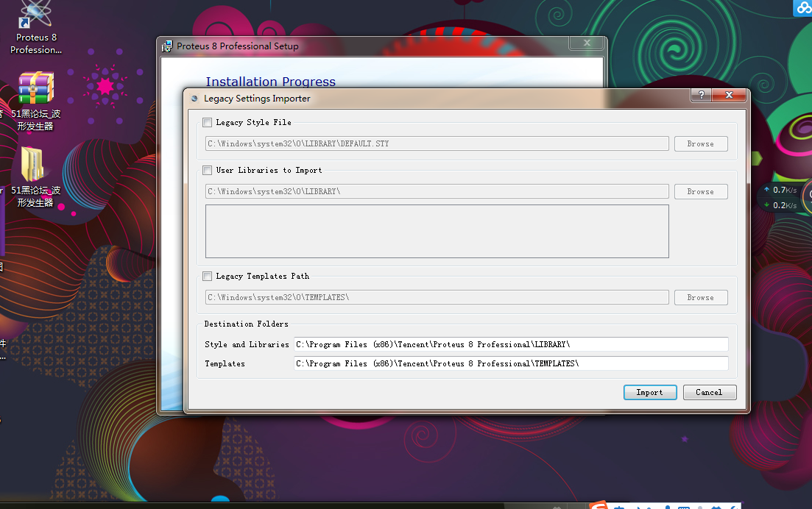Click the Proteus 8 Professional Setup installer icon

pyautogui.click(x=167, y=46)
